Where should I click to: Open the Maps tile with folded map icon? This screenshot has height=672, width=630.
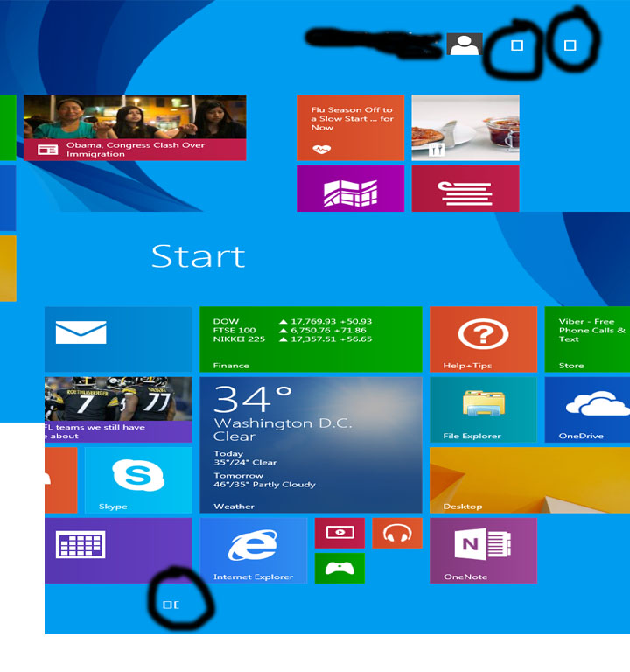click(x=351, y=189)
